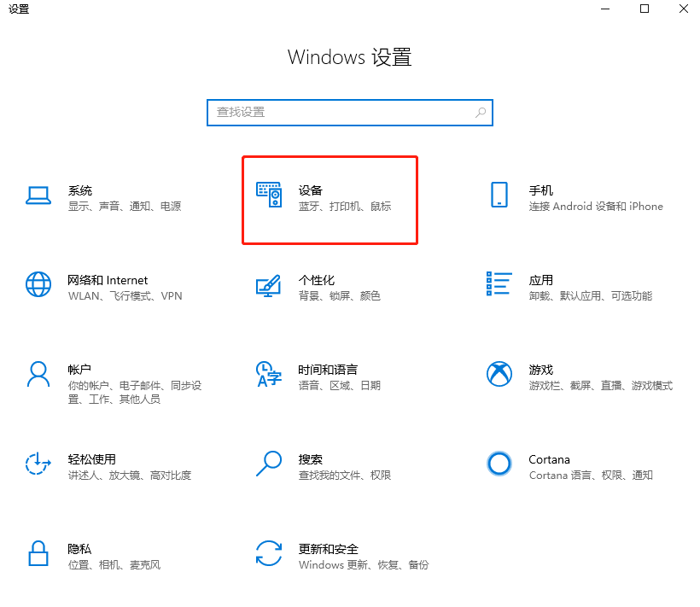Image resolution: width=700 pixels, height=607 pixels.
Task: Click the 更新和安全 refresh arrows icon
Action: (x=269, y=553)
